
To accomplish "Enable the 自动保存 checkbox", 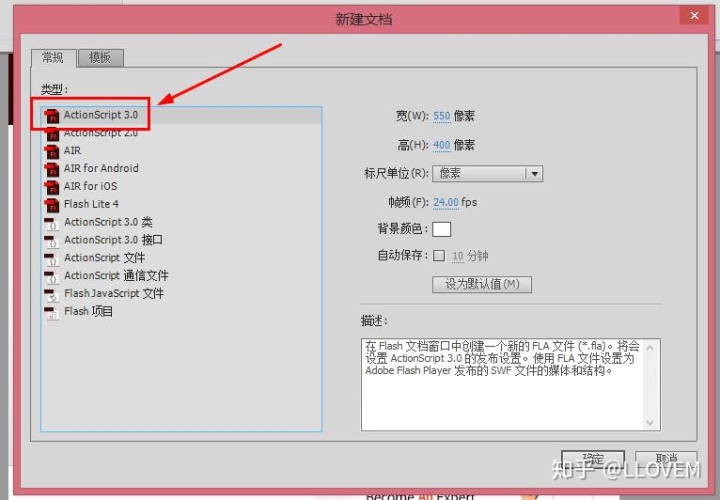I will pyautogui.click(x=439, y=255).
